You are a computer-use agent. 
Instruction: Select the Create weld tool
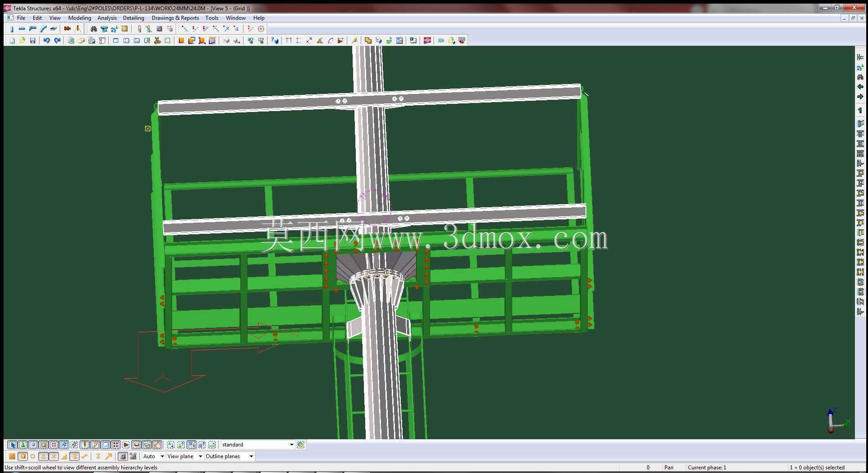tap(78, 29)
